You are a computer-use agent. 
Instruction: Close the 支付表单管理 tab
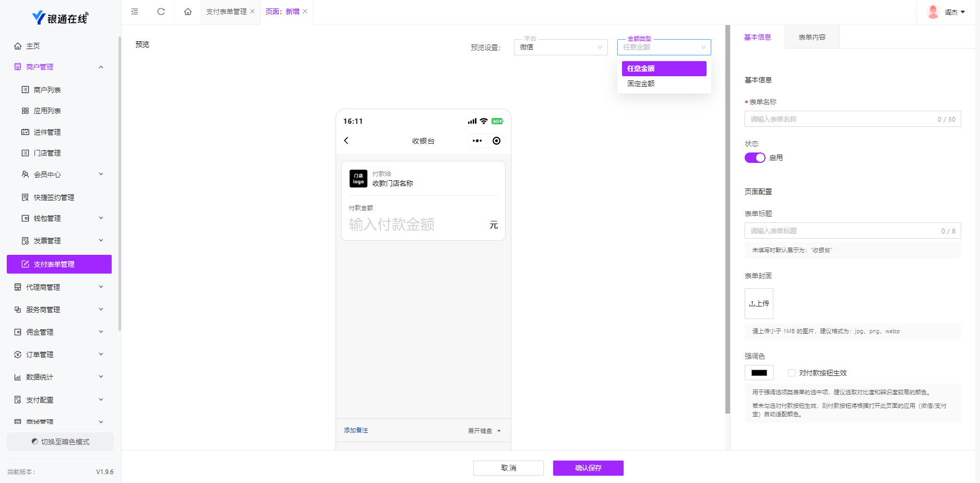(x=253, y=11)
